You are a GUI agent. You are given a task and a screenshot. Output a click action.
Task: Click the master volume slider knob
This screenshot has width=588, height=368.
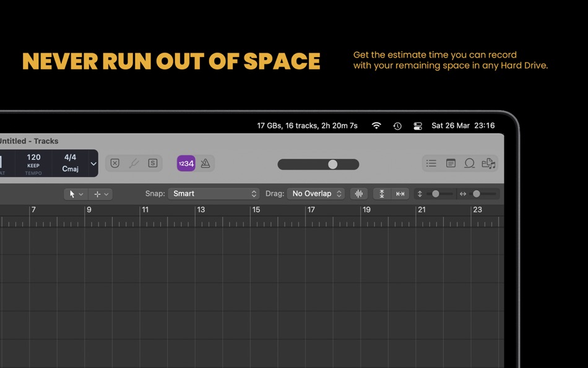tap(332, 164)
